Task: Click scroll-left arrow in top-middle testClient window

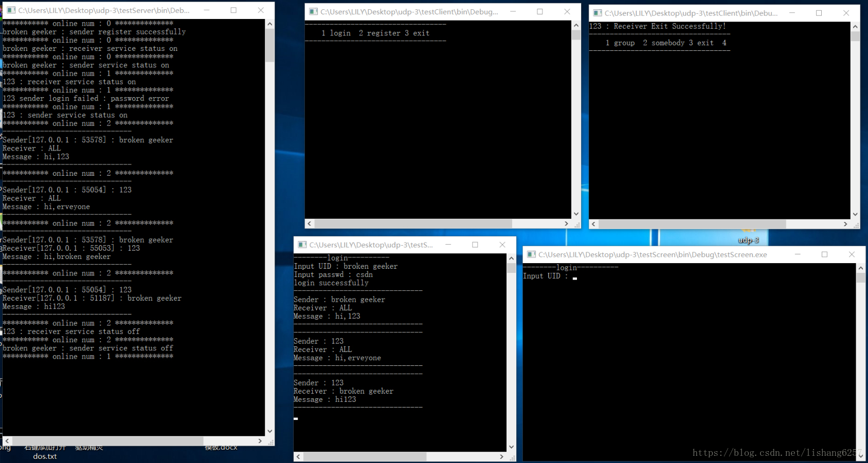Action: pos(310,224)
